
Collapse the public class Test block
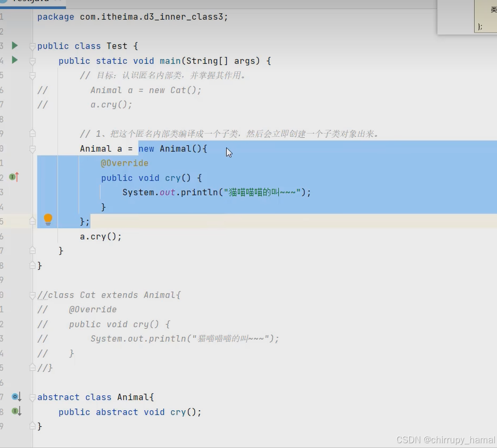point(32,46)
